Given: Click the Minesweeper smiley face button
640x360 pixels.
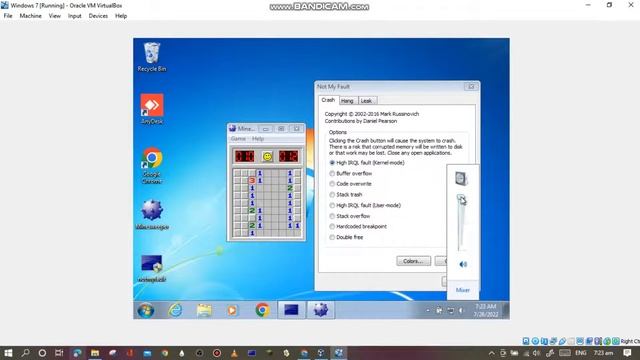Looking at the screenshot, I should [x=267, y=156].
